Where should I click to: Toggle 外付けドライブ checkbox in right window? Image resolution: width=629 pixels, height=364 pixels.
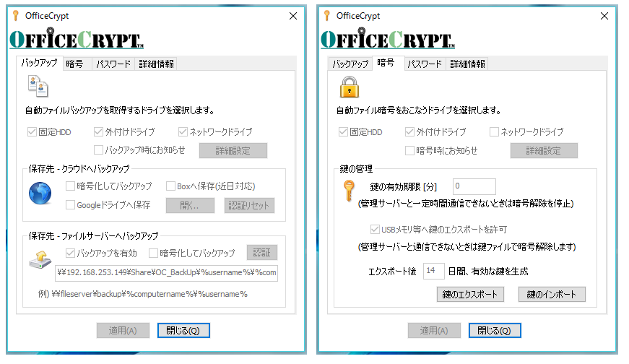pos(409,131)
